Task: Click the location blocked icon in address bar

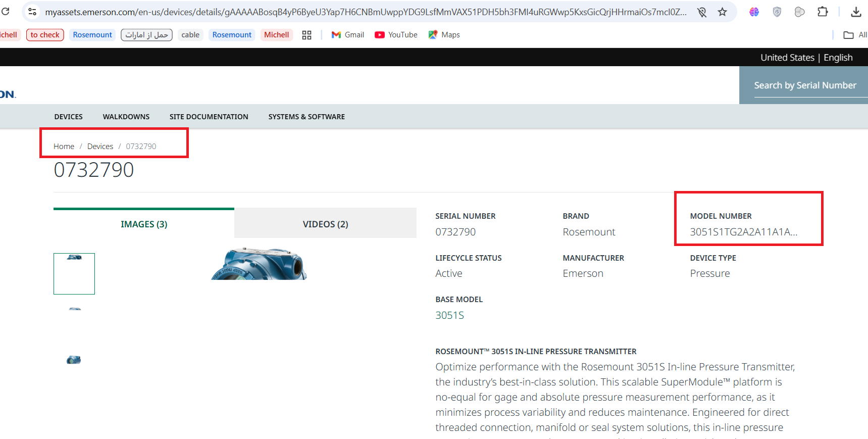Action: pos(702,12)
